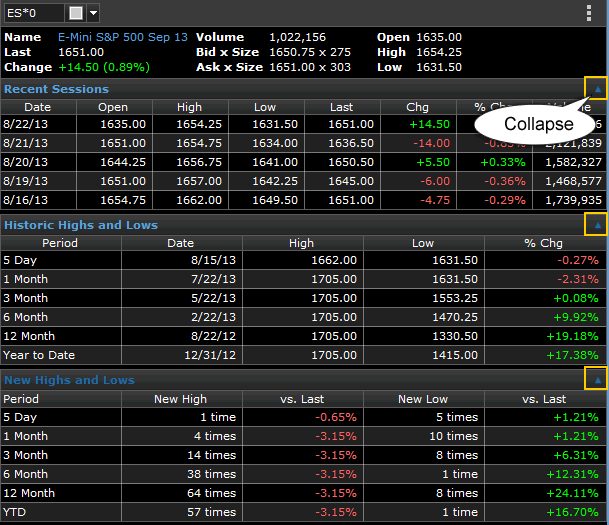Collapse the Historic Highs and Lows section
The image size is (609, 525).
(597, 225)
